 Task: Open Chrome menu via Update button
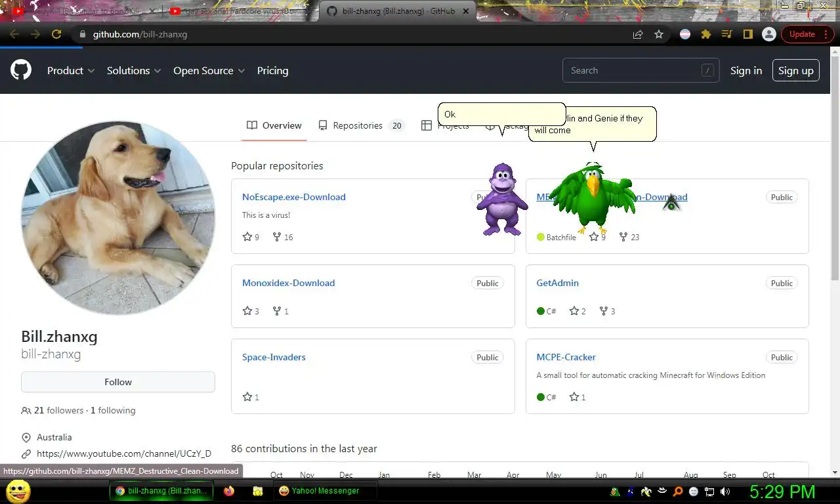[x=807, y=34]
